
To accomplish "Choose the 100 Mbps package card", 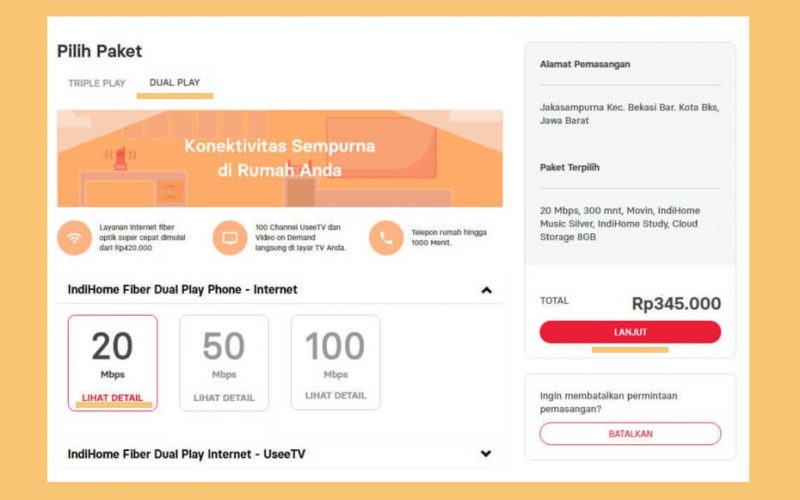I will tap(335, 362).
